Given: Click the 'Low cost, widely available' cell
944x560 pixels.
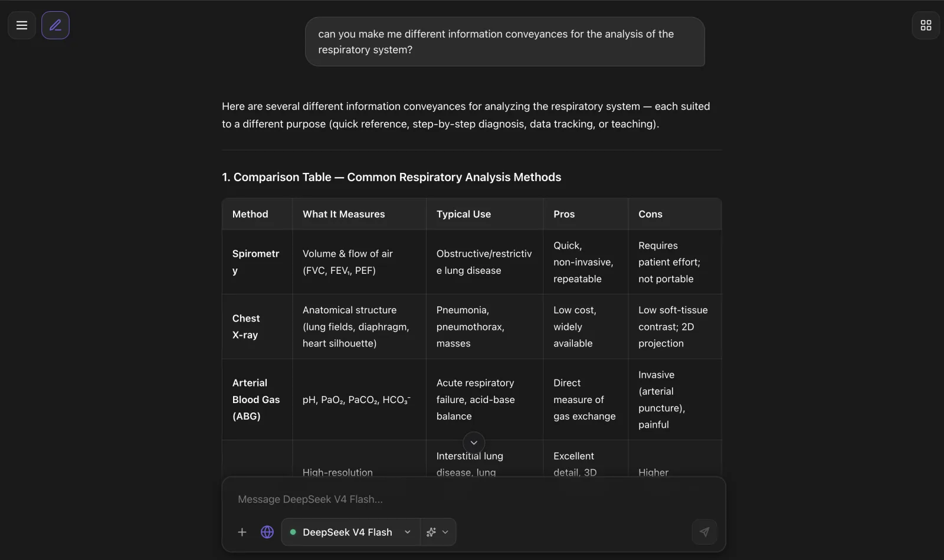Looking at the screenshot, I should 585,326.
